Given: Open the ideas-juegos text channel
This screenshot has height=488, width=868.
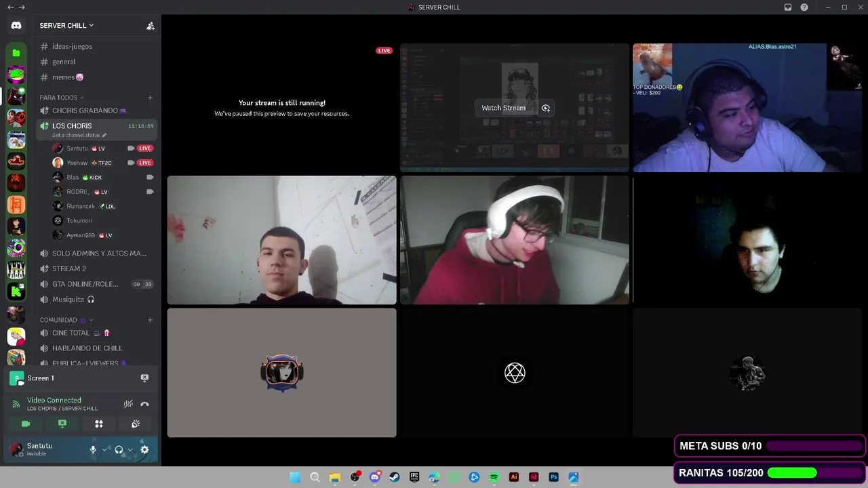Looking at the screenshot, I should click(x=96, y=46).
